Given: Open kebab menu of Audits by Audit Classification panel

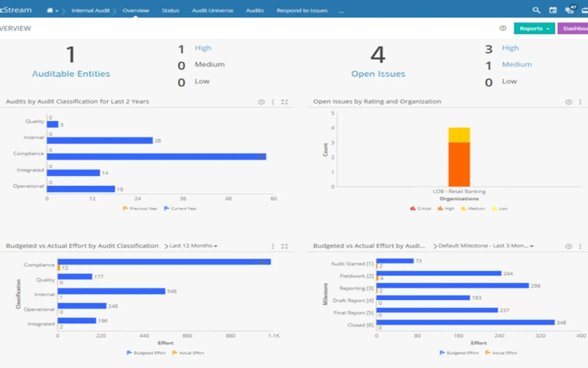Looking at the screenshot, I should 273,102.
